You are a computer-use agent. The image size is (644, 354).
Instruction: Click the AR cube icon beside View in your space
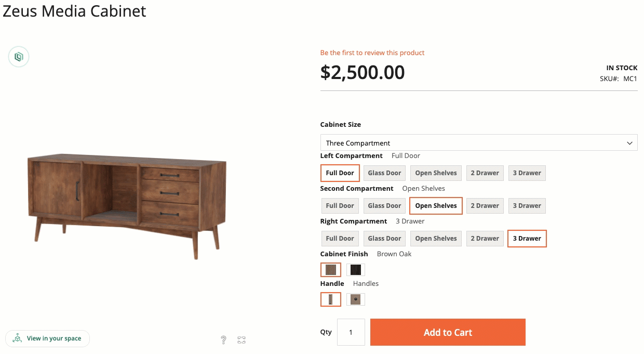17,338
